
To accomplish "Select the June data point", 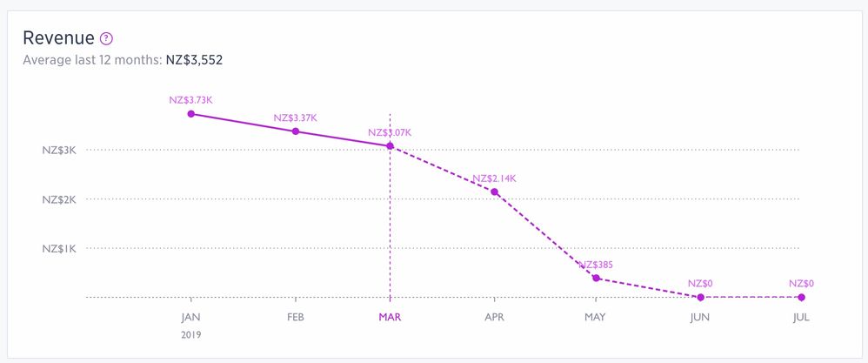I will point(700,297).
